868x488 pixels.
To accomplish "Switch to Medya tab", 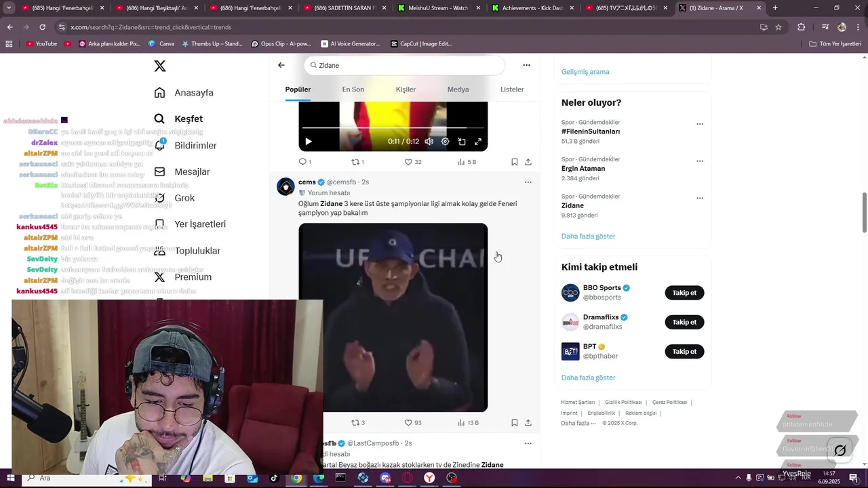I will pos(458,89).
